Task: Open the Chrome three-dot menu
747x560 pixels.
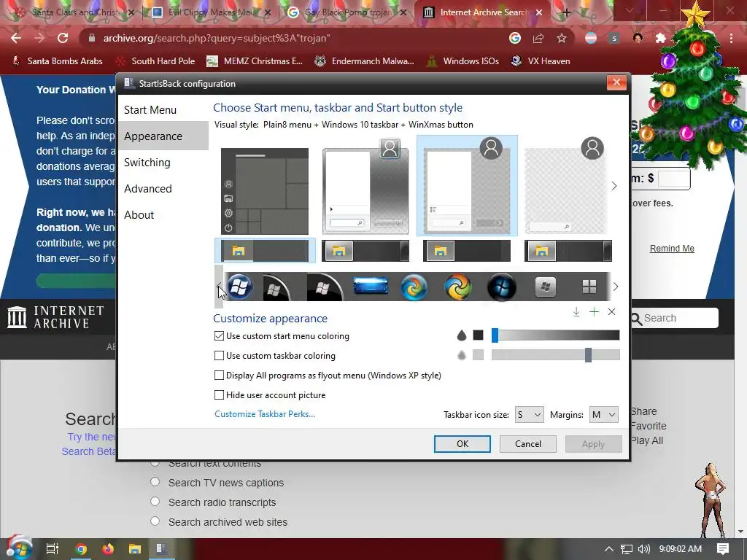Action: [x=731, y=38]
